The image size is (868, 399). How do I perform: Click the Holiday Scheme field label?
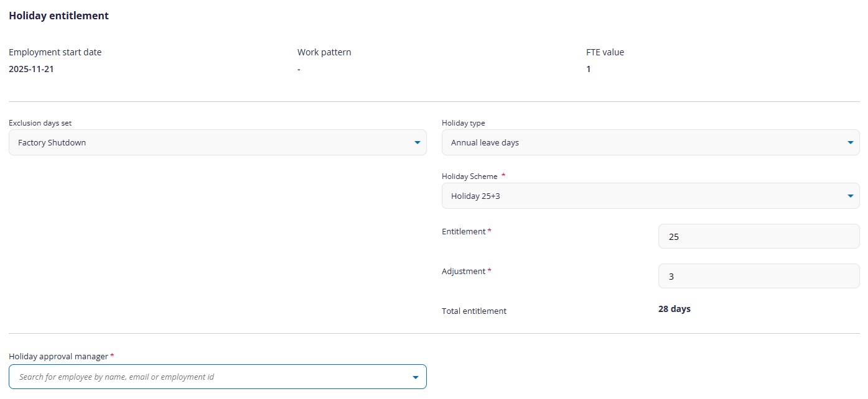coord(469,177)
